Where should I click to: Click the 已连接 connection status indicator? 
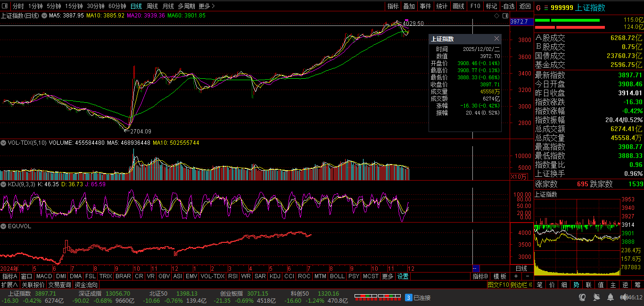[x=418, y=298]
